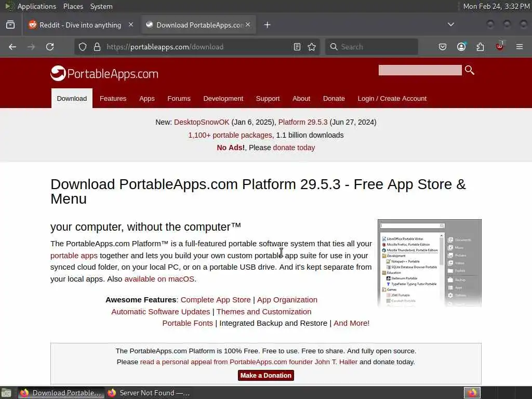Click the donate today link
Screen dimensions: 532x399
pos(294,148)
